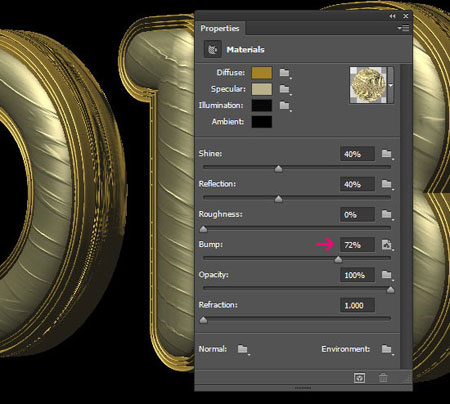Viewport: 450px width, 404px height.
Task: Select the gold material preview thumbnail
Action: (368, 85)
